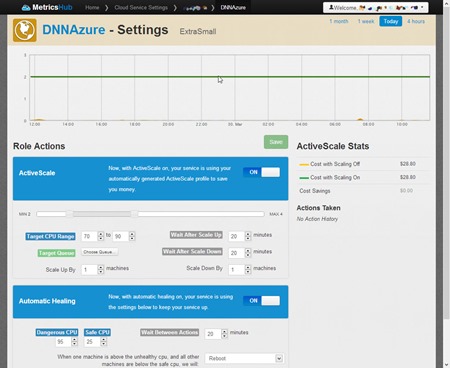Viewport: 450px width, 368px height.
Task: Click the green line in the chart
Action: [230, 77]
